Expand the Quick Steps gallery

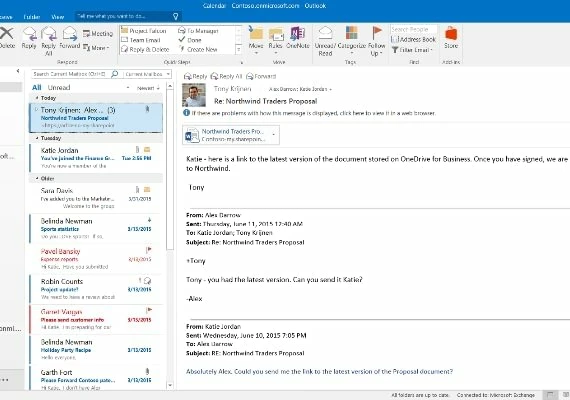tap(239, 49)
